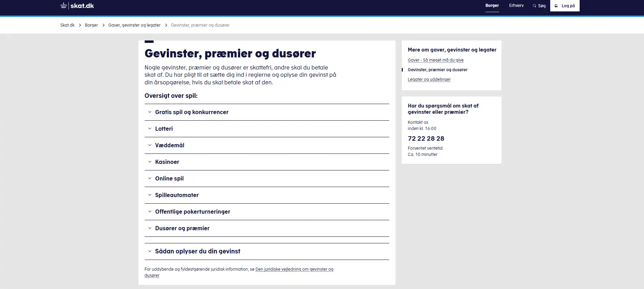Screen dimensions: 644x289
Task: Expand Offentlige pokerturneringer section
Action: coord(267,212)
